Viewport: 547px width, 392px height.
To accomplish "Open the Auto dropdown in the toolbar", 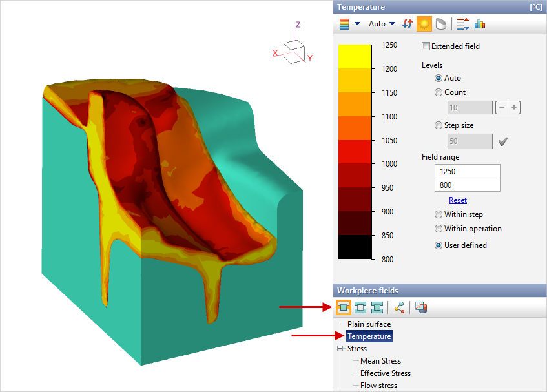I will coord(381,24).
